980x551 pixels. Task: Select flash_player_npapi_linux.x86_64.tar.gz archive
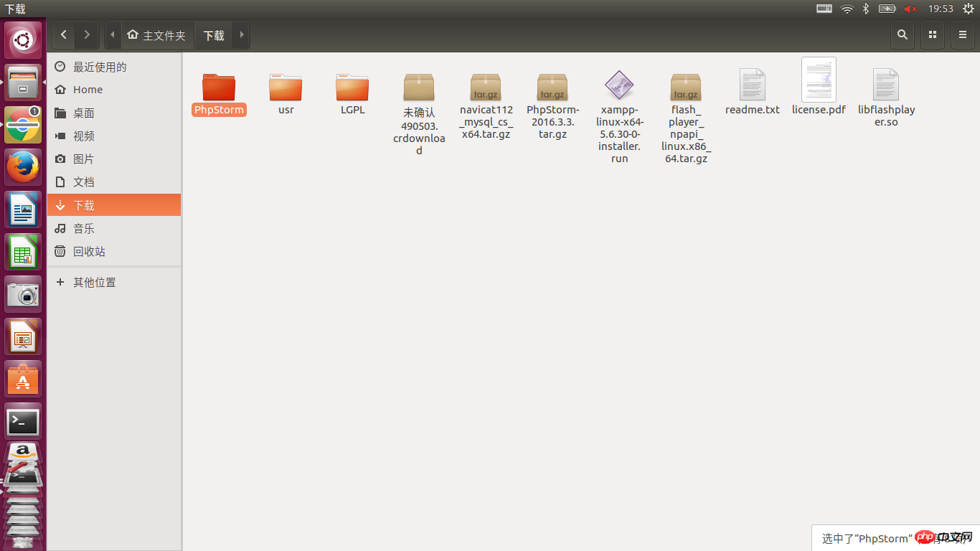[686, 88]
